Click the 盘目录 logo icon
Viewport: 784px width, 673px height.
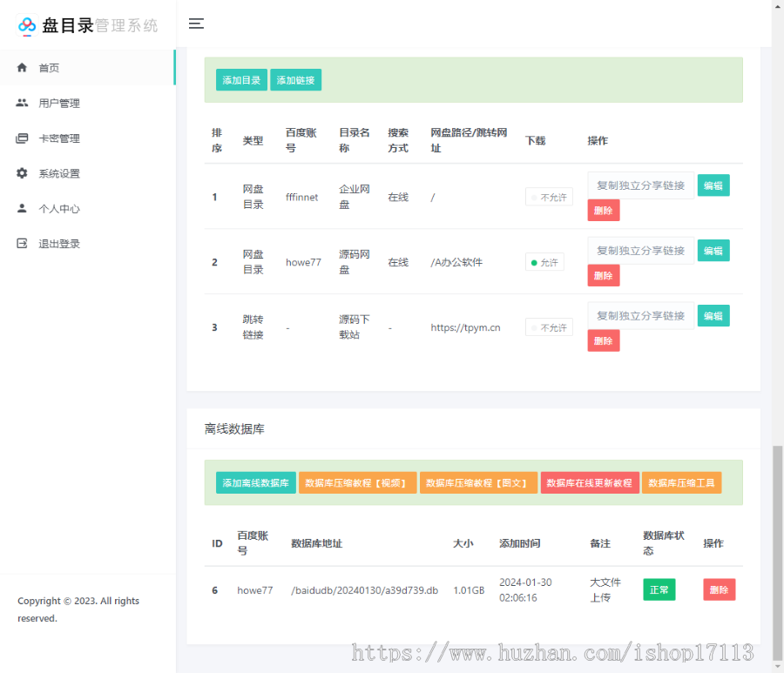[x=26, y=25]
